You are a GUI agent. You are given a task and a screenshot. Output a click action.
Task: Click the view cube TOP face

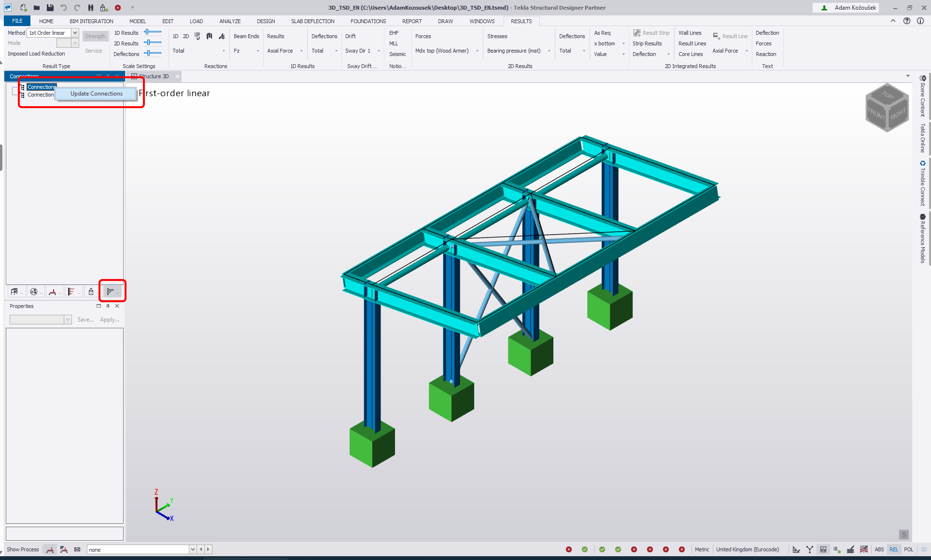coord(888,95)
